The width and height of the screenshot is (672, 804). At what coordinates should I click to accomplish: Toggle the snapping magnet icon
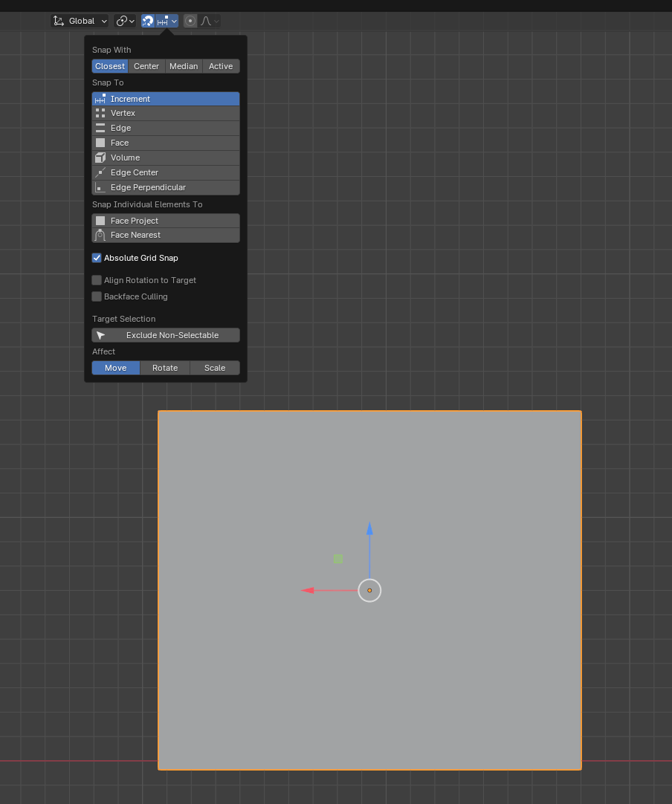(x=148, y=21)
